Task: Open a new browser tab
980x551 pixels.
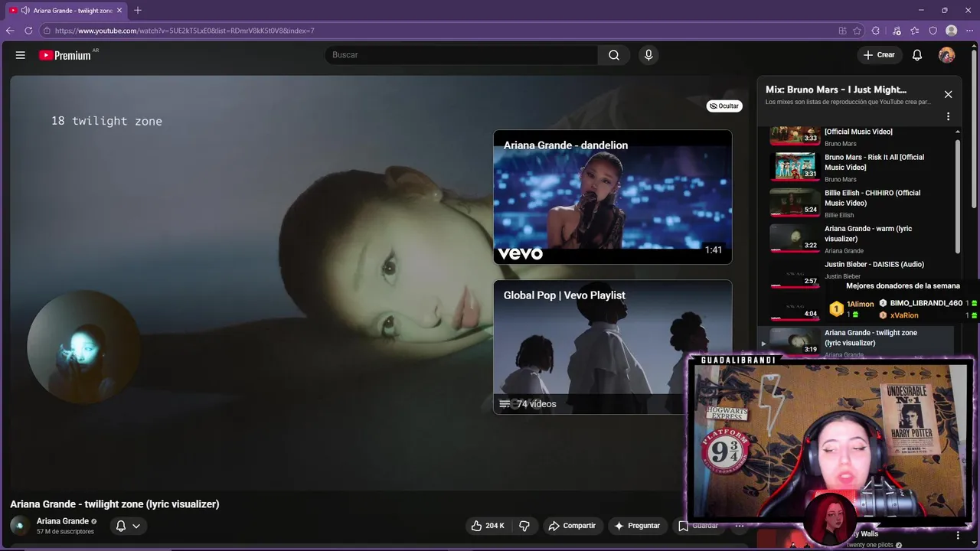Action: coord(138,10)
